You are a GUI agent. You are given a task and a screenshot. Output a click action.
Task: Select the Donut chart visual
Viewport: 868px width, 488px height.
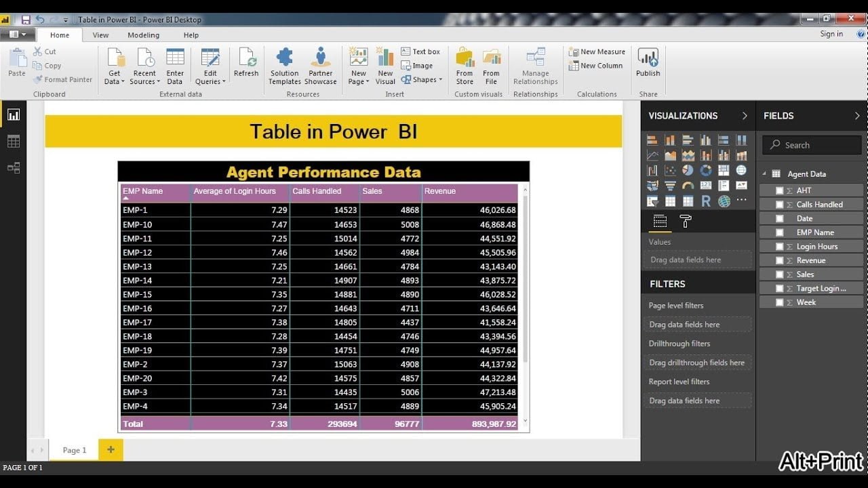[x=706, y=170]
